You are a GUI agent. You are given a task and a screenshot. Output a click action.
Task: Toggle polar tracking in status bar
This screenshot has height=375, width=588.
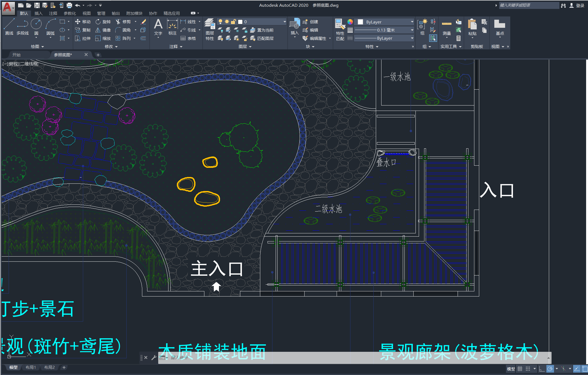550,369
